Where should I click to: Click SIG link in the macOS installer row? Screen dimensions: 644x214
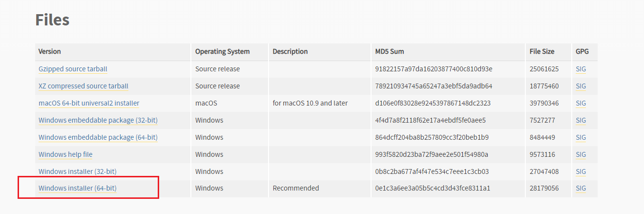581,103
